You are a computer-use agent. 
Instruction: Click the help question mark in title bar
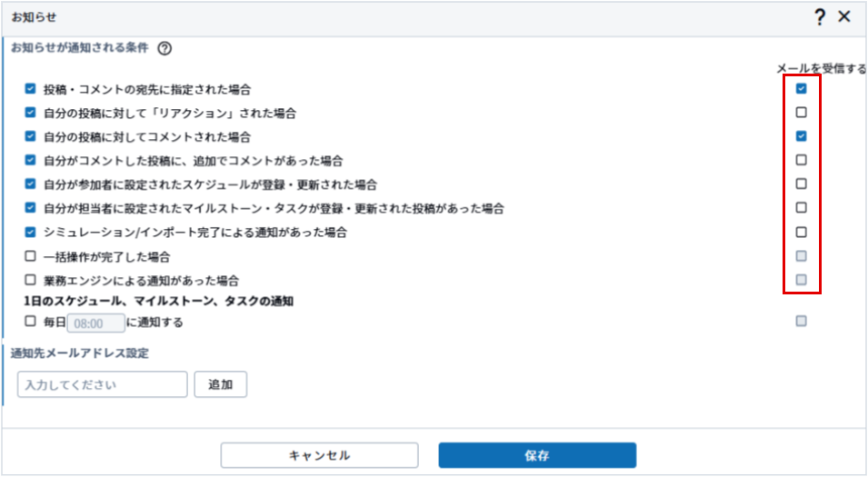click(820, 16)
